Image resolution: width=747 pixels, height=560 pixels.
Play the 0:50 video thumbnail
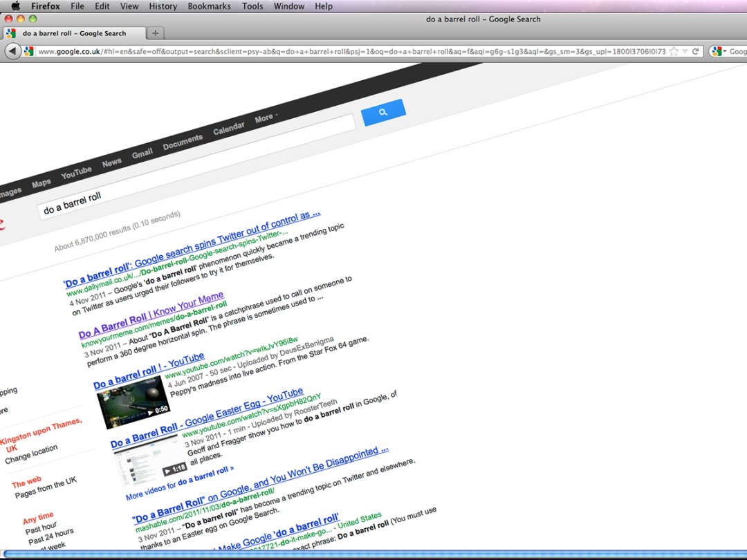(x=133, y=402)
